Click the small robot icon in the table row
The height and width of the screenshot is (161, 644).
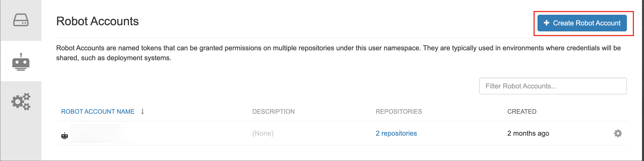(x=64, y=136)
